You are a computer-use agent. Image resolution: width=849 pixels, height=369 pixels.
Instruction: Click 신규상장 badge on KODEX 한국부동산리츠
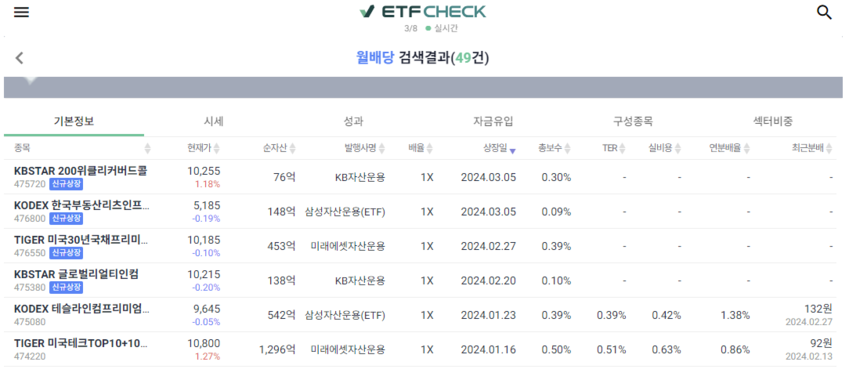pyautogui.click(x=67, y=218)
